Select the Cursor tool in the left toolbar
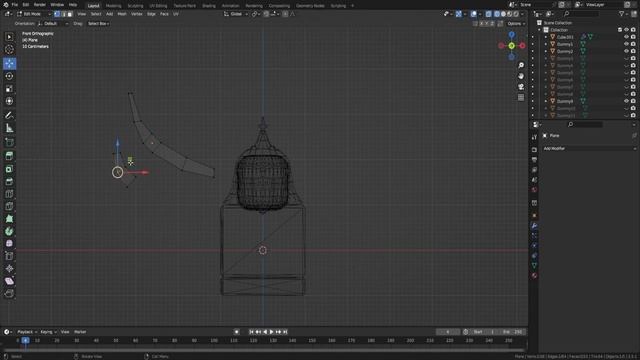640x360 pixels. click(9, 49)
